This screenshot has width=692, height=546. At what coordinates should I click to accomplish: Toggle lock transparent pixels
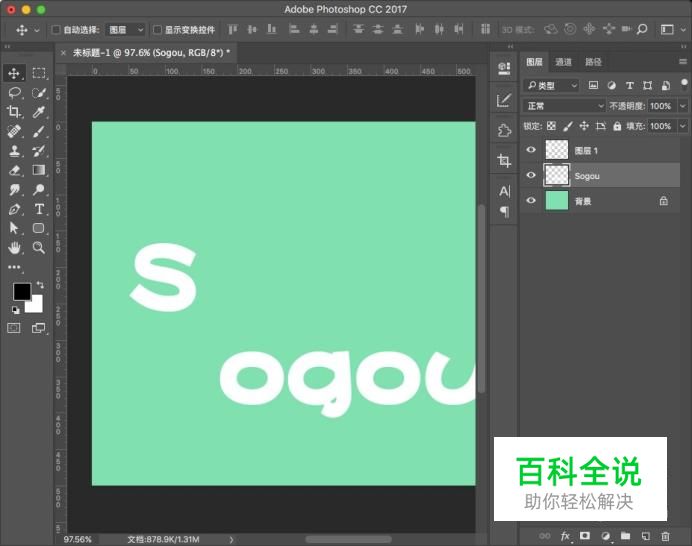(x=551, y=126)
